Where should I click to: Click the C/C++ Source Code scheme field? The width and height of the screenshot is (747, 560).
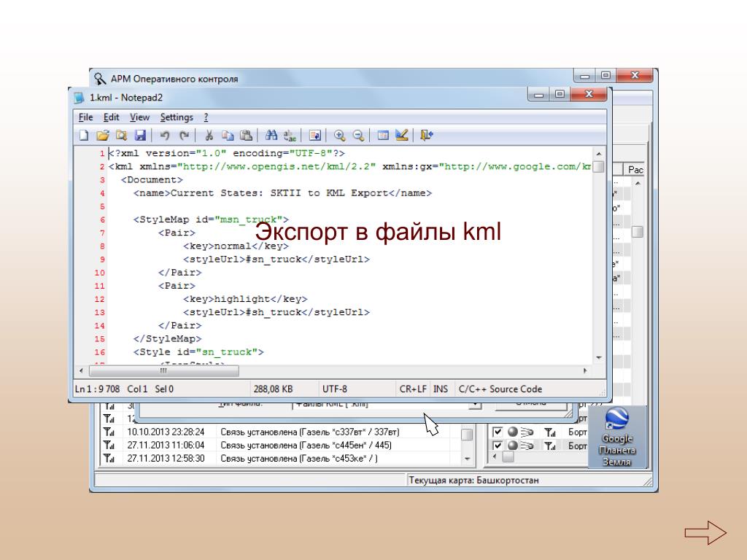point(500,389)
